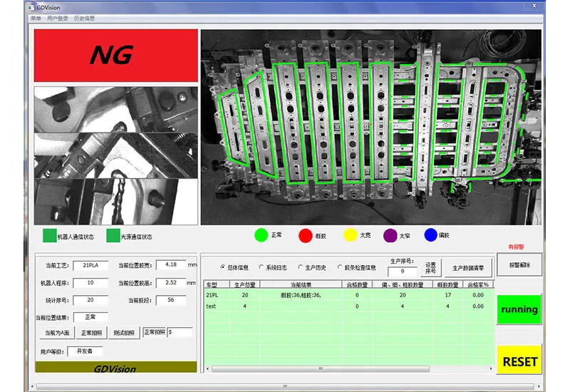570x392 pixels.
Task: Open the 历史信息 menu
Action: click(x=84, y=19)
